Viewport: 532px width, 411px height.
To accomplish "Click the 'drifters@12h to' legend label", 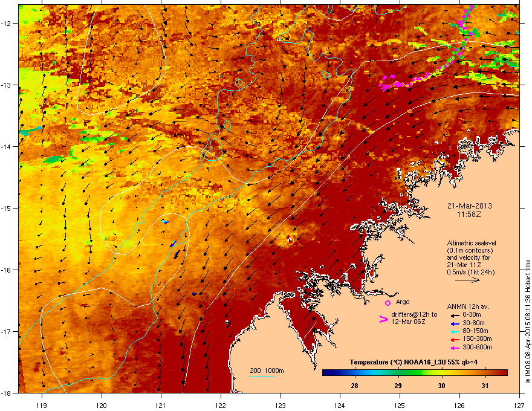I will (x=414, y=315).
